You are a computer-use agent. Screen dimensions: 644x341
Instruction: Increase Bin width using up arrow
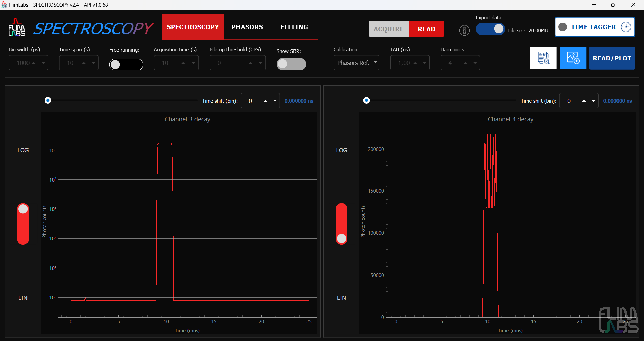click(x=34, y=63)
